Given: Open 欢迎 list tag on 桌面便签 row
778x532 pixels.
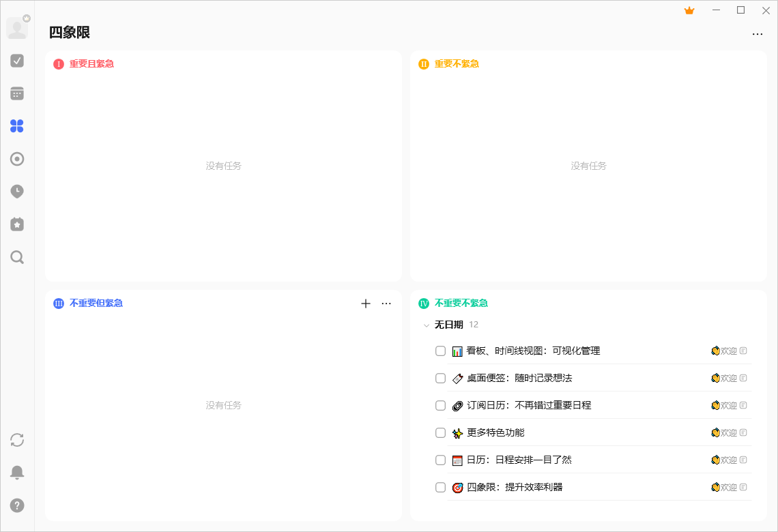Looking at the screenshot, I should (724, 379).
